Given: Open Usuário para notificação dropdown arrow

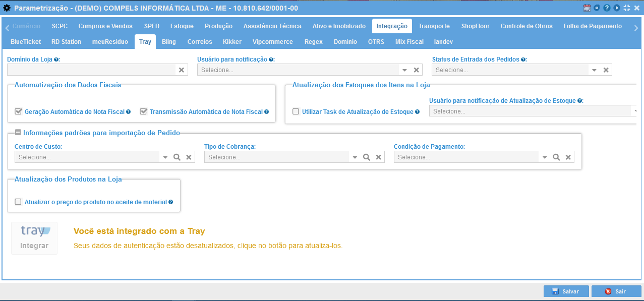Looking at the screenshot, I should click(405, 70).
